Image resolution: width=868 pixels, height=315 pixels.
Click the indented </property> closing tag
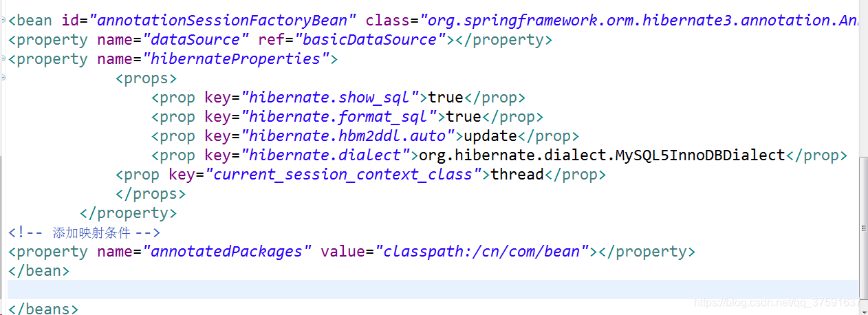128,213
